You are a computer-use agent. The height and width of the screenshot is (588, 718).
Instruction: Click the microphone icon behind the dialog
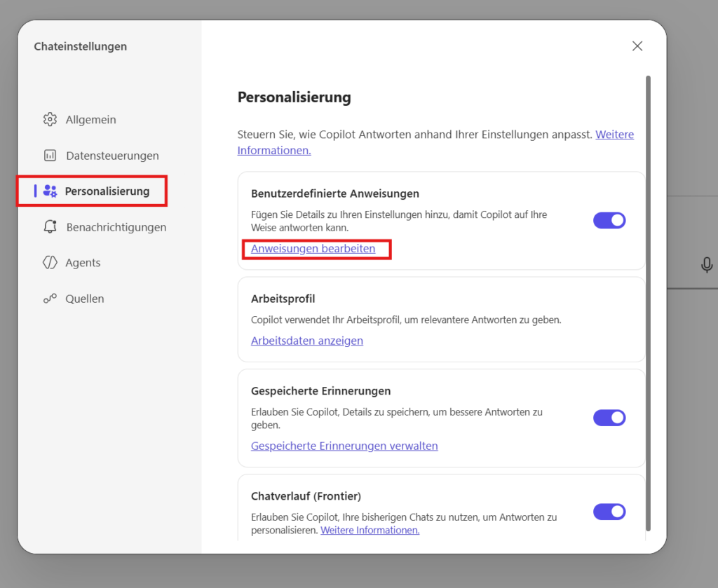(707, 265)
